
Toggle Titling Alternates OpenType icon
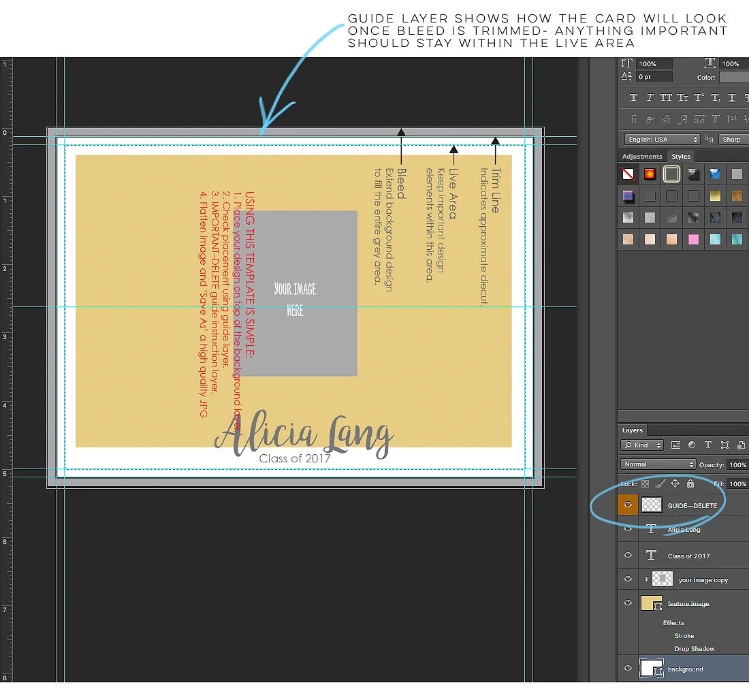pos(715,119)
